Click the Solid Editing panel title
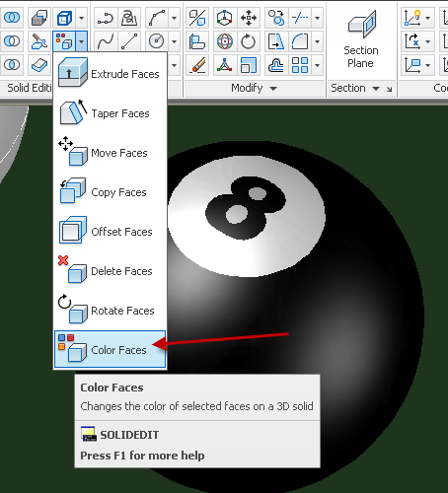The height and width of the screenshot is (493, 448). [x=30, y=88]
